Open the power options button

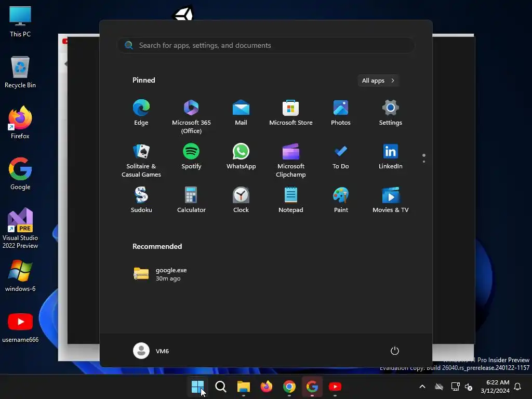(x=395, y=351)
